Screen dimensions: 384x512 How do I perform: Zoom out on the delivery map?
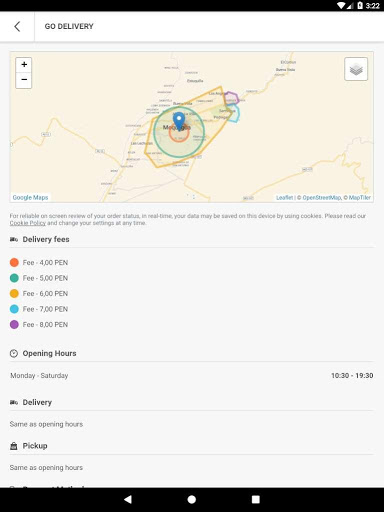[24, 80]
